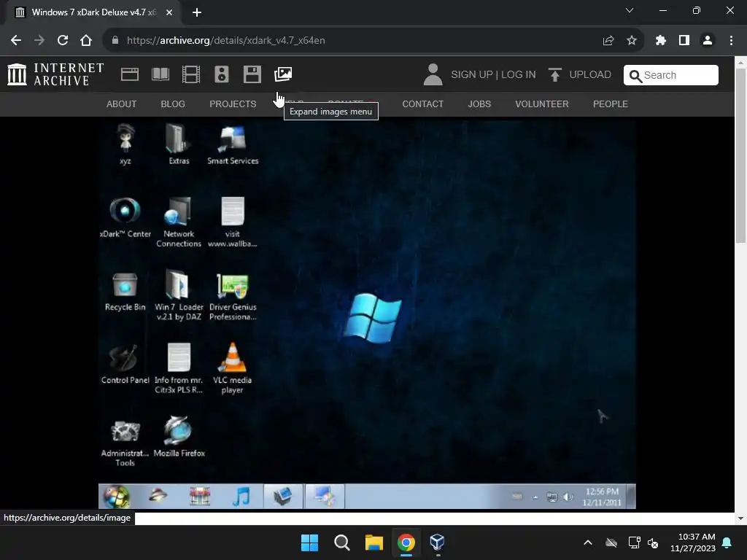Expand the texts book menu icon
The width and height of the screenshot is (747, 560).
click(160, 75)
